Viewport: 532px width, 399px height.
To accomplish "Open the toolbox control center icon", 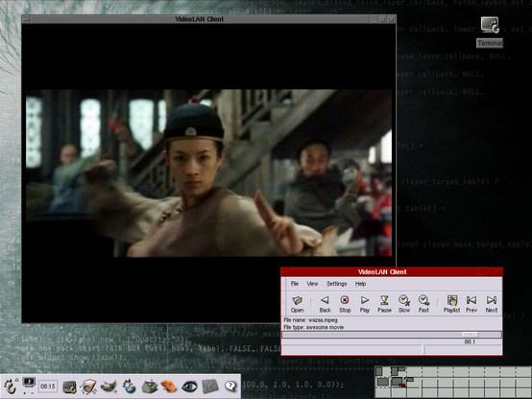I will click(x=149, y=387).
